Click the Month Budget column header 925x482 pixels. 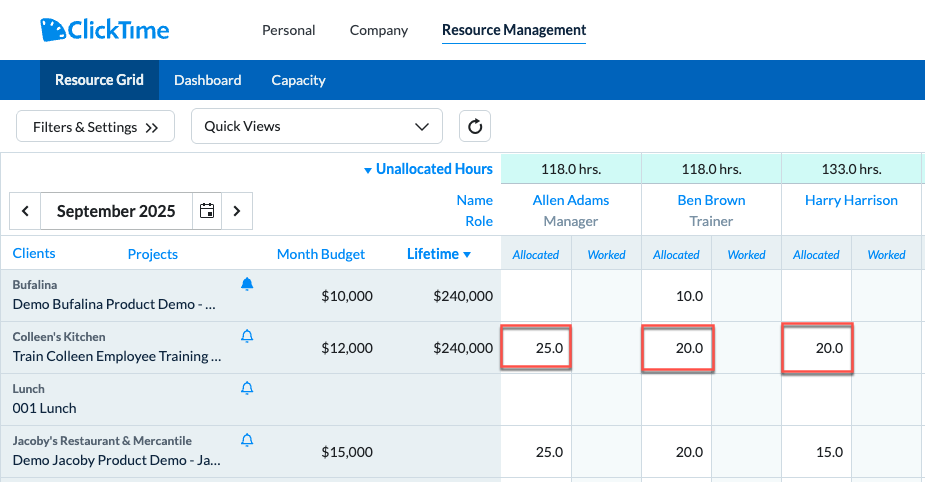click(321, 254)
